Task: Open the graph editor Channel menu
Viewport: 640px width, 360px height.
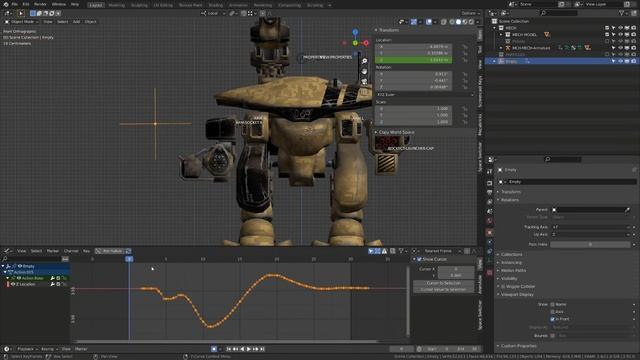Action: [71, 251]
